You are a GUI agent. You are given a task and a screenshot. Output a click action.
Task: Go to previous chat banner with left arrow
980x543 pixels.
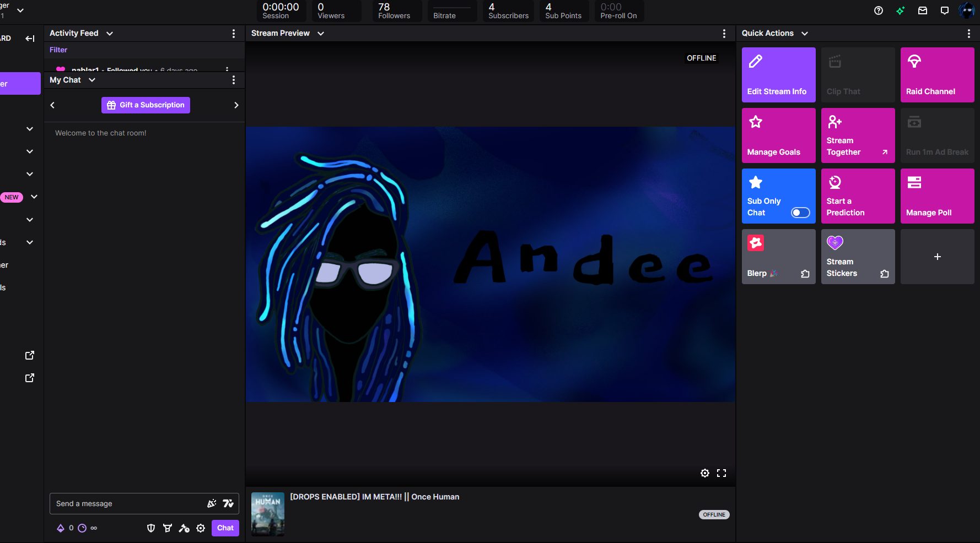(x=52, y=105)
